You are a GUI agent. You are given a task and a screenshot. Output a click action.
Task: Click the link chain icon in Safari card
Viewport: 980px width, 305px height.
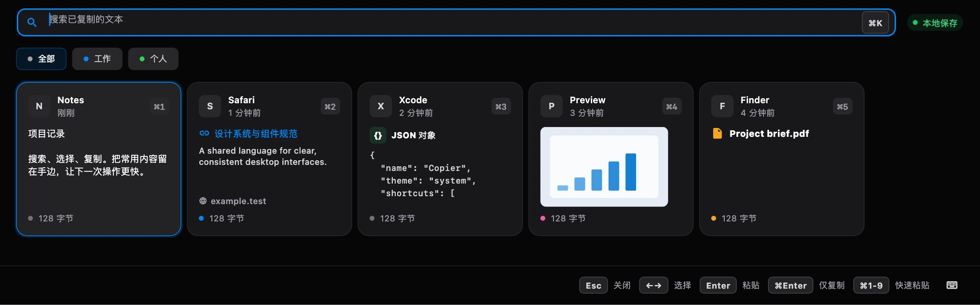click(204, 134)
